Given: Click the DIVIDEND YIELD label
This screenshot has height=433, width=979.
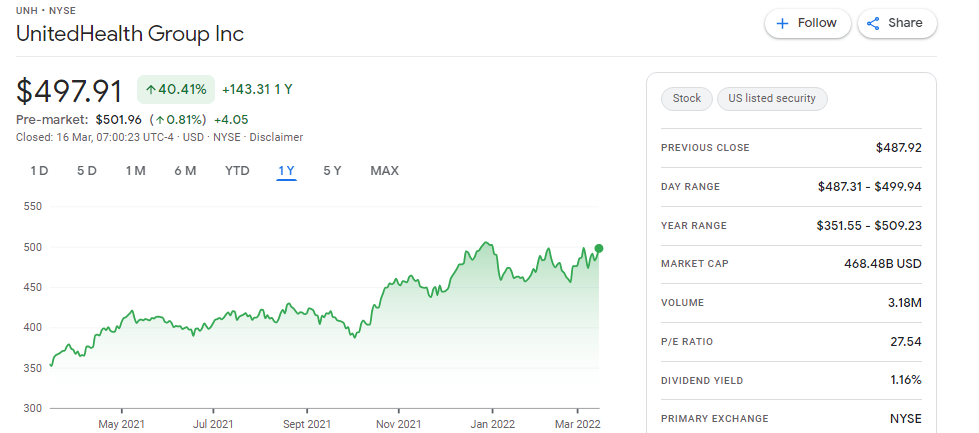Looking at the screenshot, I should click(702, 381).
